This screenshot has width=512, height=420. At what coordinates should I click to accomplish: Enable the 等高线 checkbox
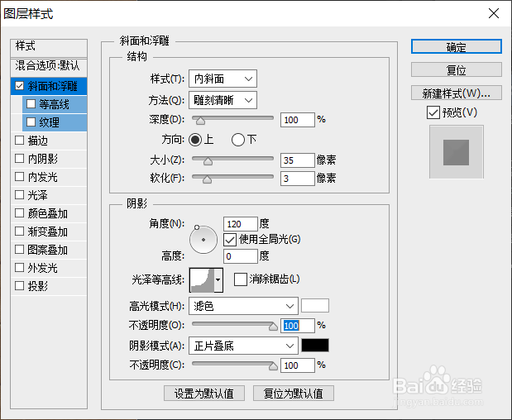31,104
